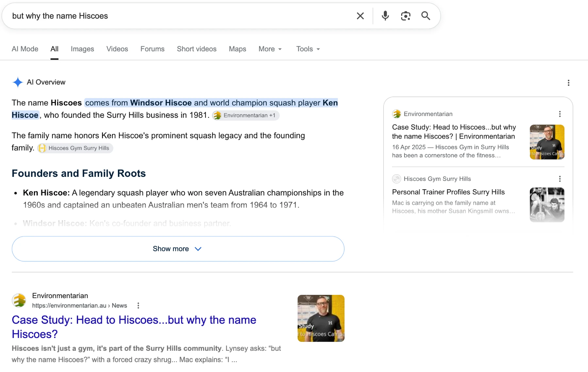
Task: Click the Environmentarian source name in card
Action: pyautogui.click(x=428, y=114)
